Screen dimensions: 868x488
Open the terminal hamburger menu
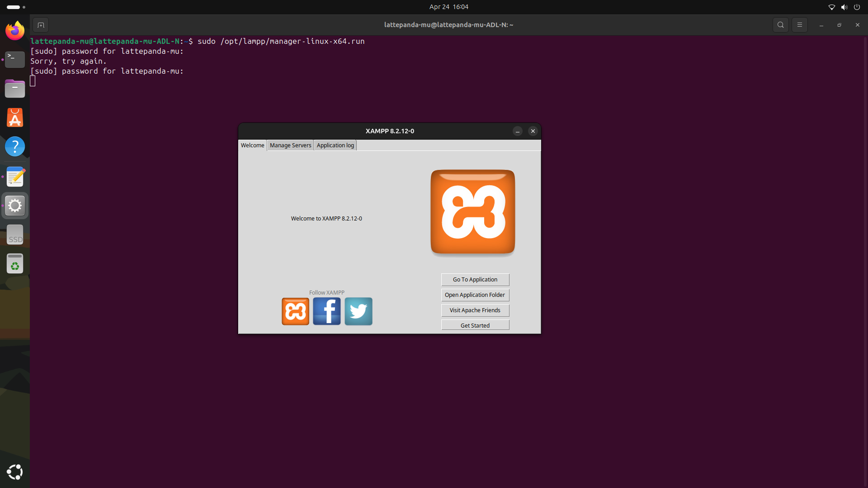(800, 25)
